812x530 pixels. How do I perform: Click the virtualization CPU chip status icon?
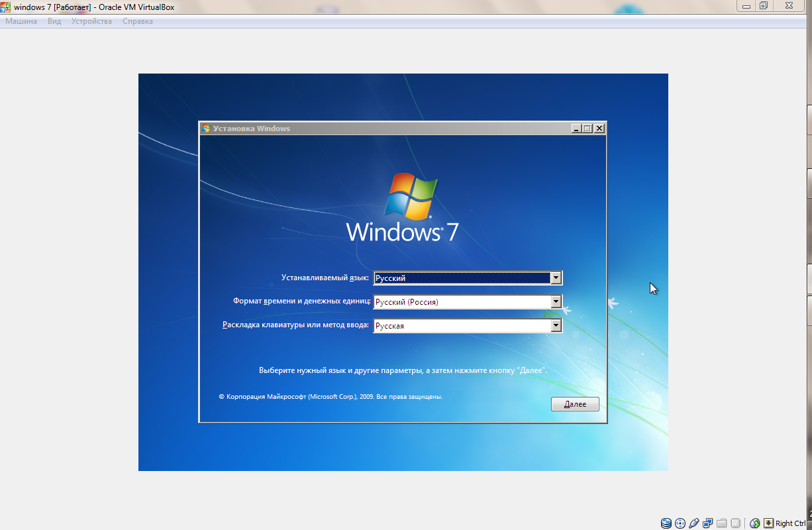coord(736,523)
